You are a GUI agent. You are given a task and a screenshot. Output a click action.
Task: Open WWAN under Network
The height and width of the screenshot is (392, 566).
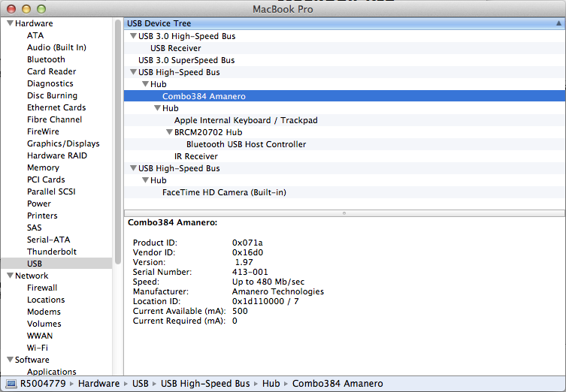(40, 336)
